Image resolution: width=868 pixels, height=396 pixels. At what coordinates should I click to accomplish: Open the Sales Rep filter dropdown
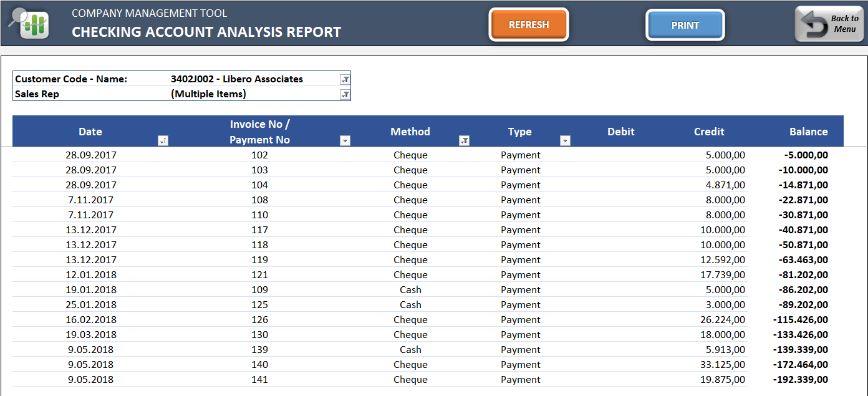tap(345, 94)
